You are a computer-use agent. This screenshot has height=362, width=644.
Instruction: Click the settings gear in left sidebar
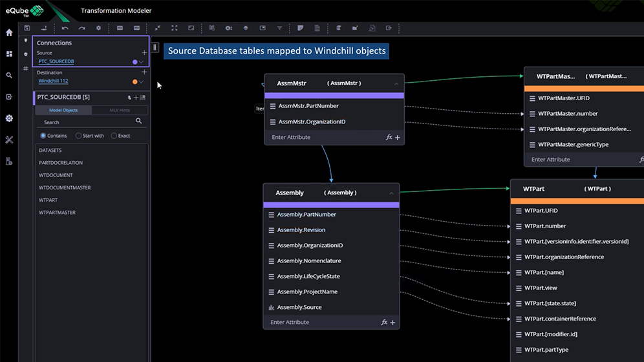tap(9, 118)
